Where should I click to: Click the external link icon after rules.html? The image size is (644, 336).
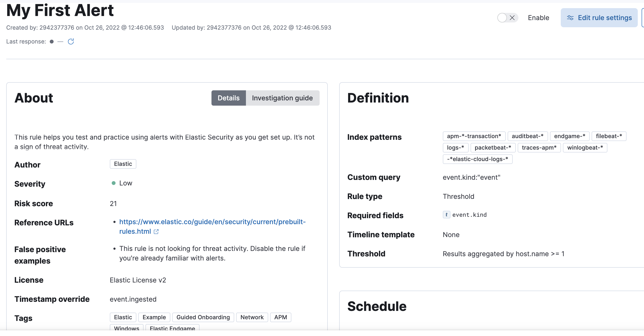coord(156,232)
